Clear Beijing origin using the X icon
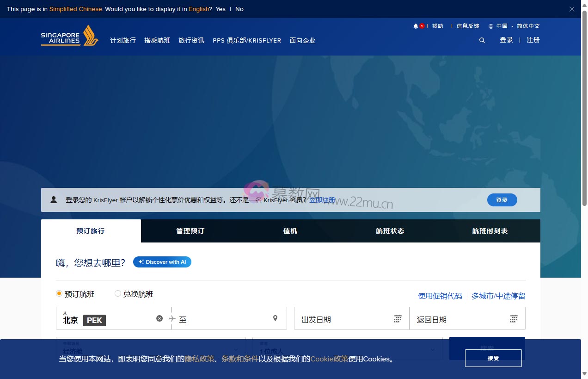 (159, 318)
